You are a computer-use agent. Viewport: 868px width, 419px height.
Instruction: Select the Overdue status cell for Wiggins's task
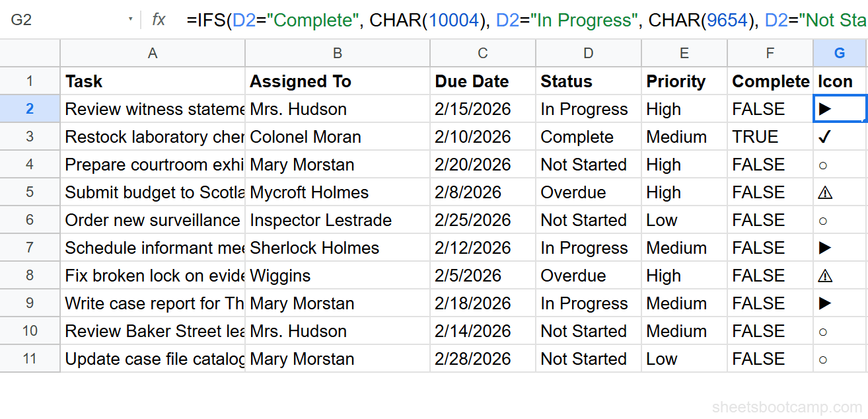coord(587,275)
